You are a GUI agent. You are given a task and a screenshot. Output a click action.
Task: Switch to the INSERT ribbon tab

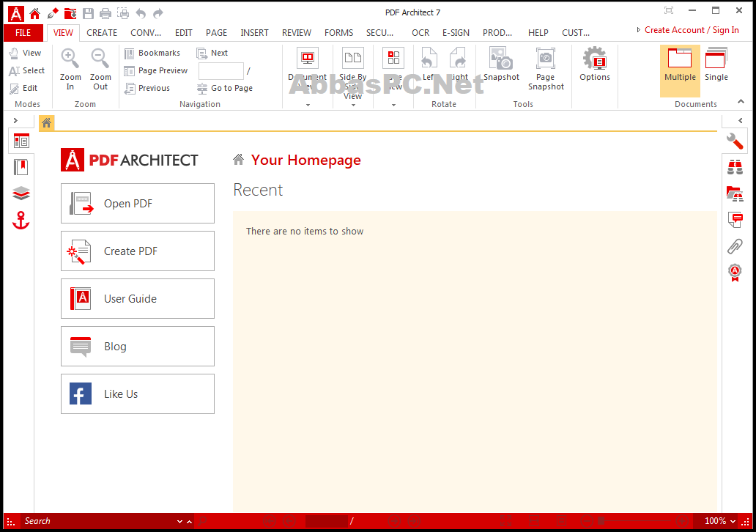[255, 33]
